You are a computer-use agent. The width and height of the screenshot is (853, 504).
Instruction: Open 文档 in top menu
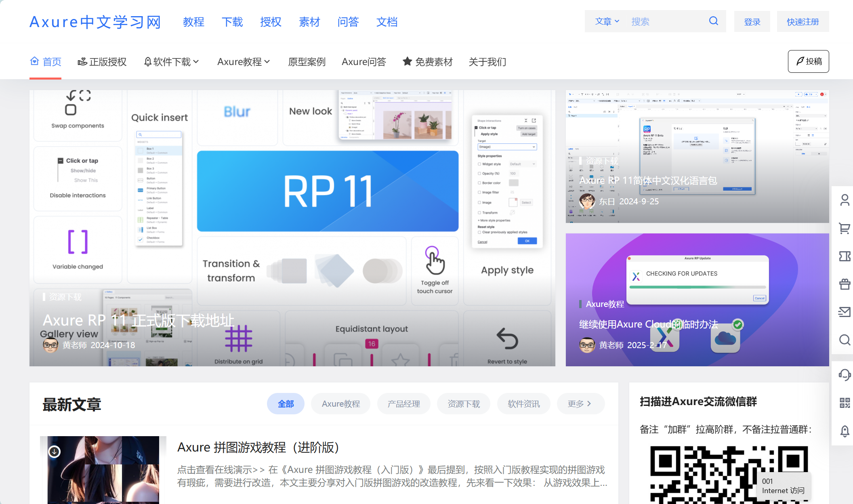(387, 22)
